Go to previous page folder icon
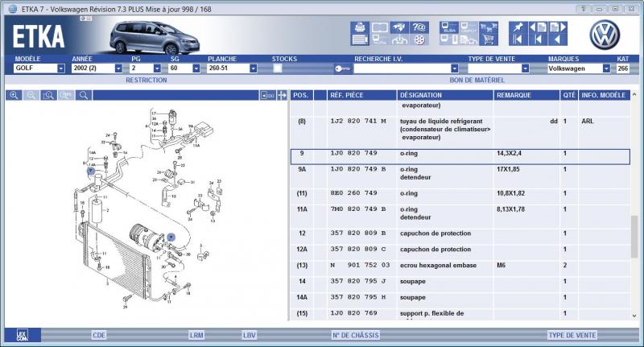Screen dimensions: 644x347 pyautogui.click(x=538, y=27)
